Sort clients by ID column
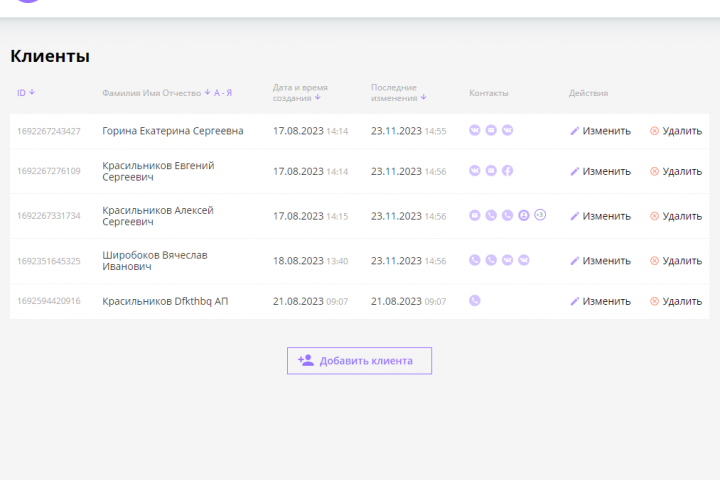 [26, 93]
